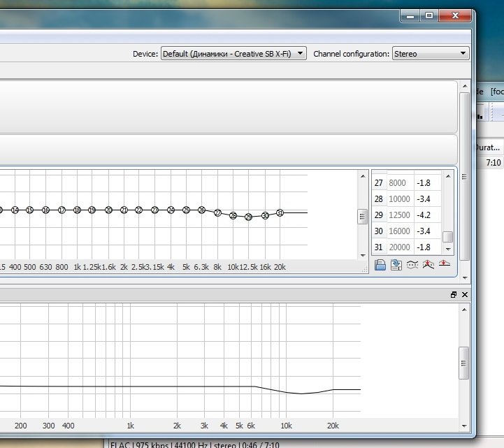Select EQ band point 31
Image resolution: width=504 pixels, height=448 pixels.
[280, 212]
